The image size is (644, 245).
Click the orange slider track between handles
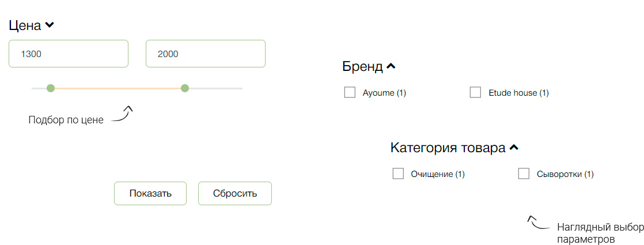click(118, 88)
